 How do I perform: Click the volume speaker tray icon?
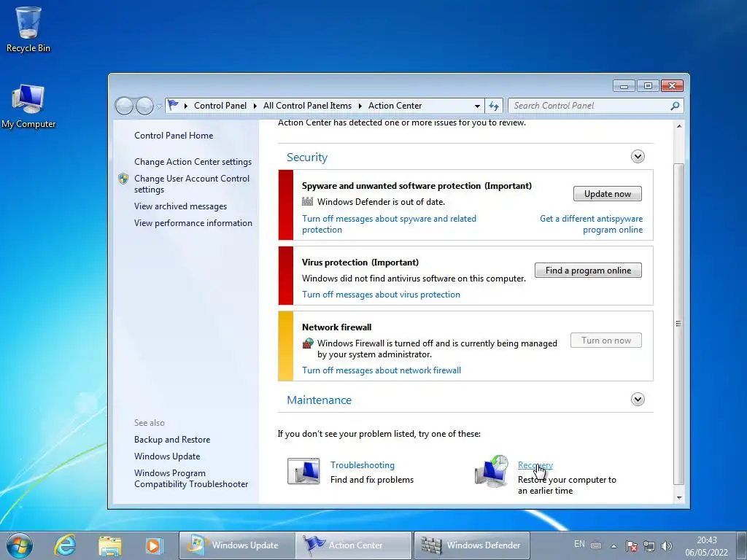(x=667, y=546)
